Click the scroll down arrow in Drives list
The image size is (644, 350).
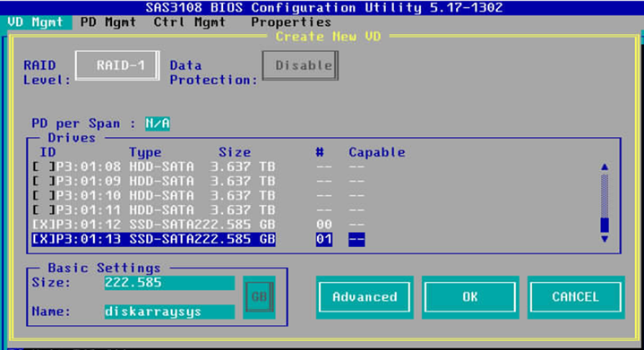tap(605, 239)
